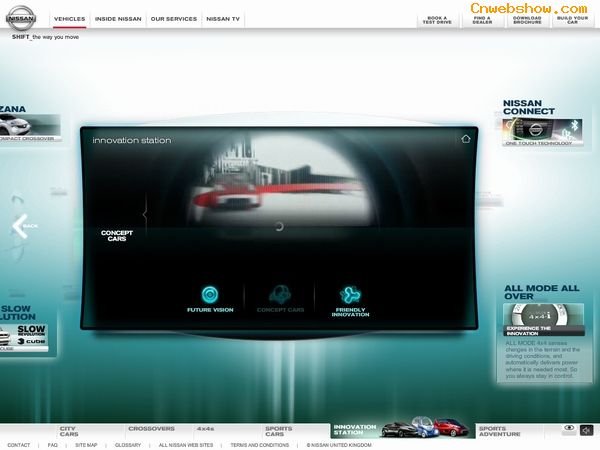Open the Contact link
The height and width of the screenshot is (450, 600).
pos(18,445)
